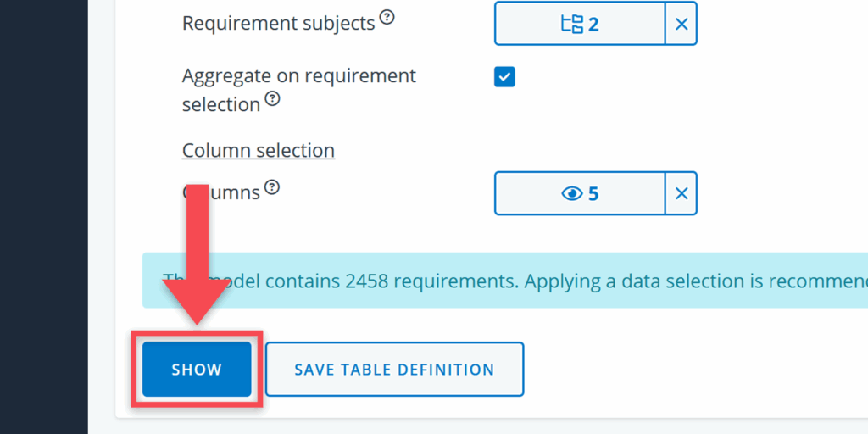Clear the Requirement subjects selection

tap(682, 24)
